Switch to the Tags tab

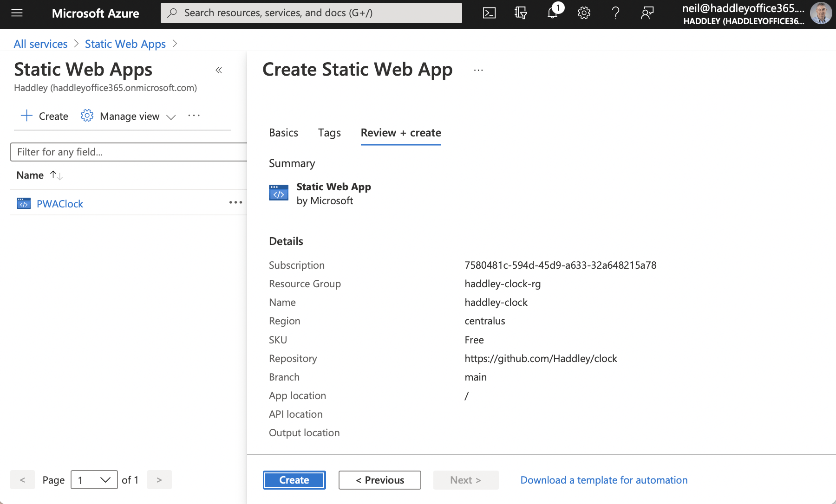coord(329,133)
